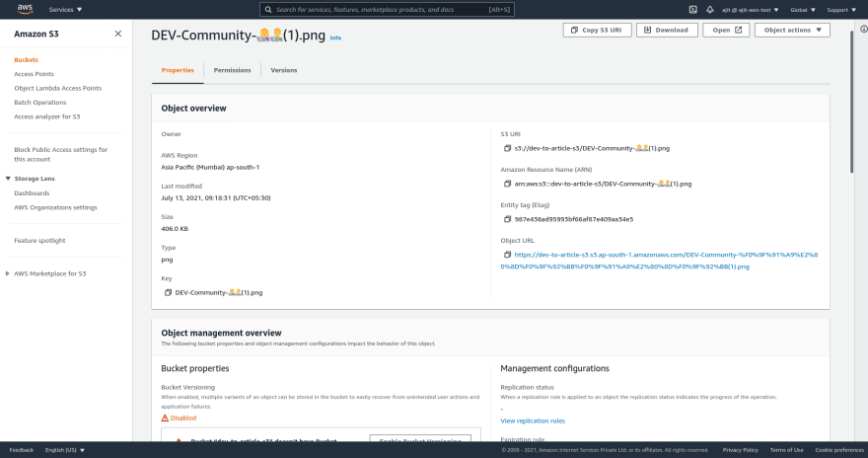Open AWS Organizations settings
The image size is (868, 458).
pyautogui.click(x=55, y=207)
